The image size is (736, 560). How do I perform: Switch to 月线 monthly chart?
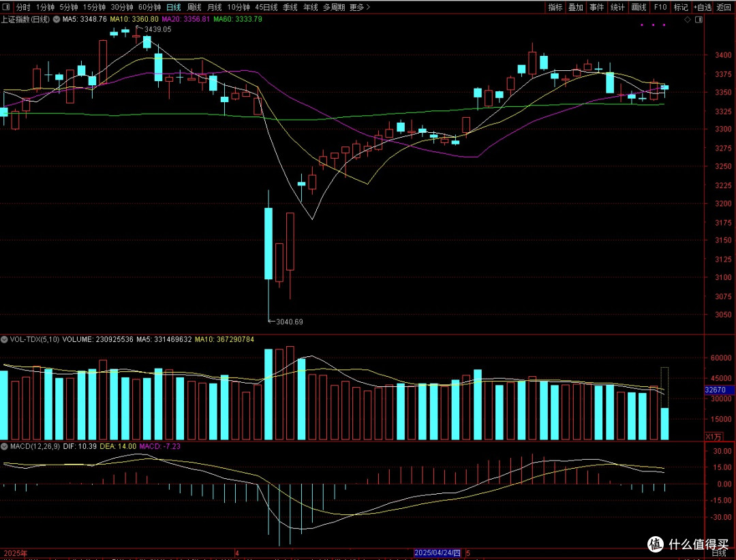(x=215, y=7)
